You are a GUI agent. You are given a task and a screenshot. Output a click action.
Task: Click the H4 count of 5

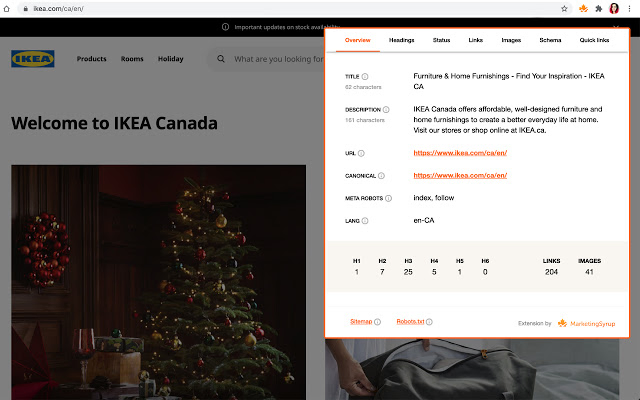(x=434, y=272)
